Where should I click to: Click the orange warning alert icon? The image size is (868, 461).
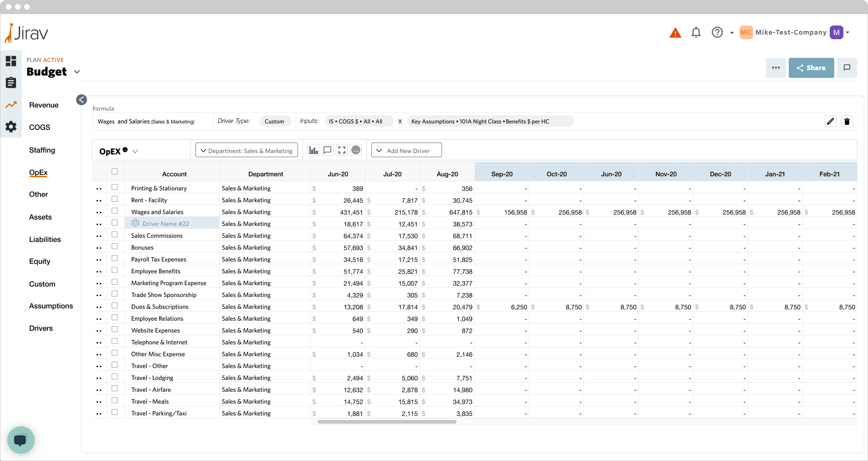675,33
